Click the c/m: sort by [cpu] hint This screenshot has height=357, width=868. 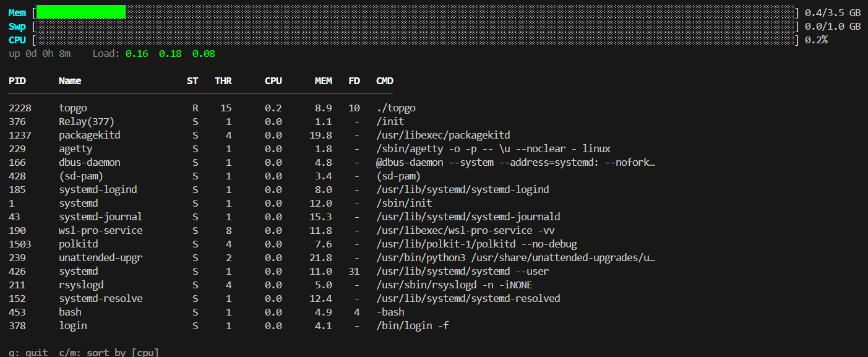(x=109, y=352)
